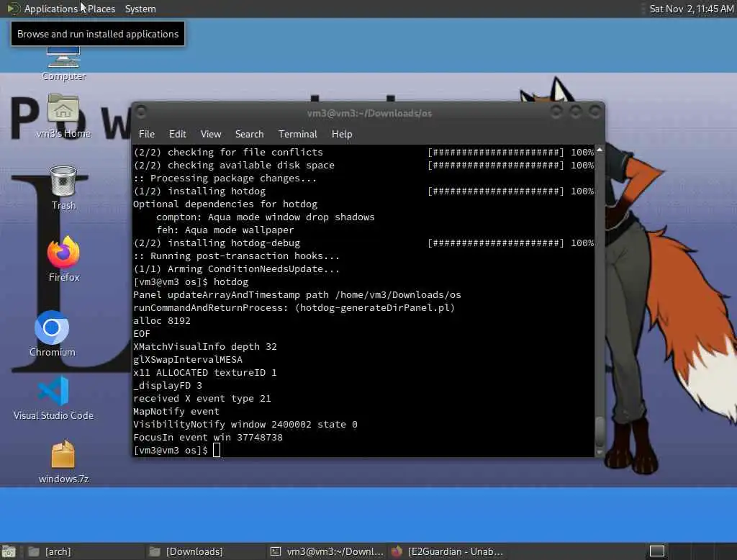Screen dimensions: 737x560
Task: Open the terminal Edit menu
Action: [177, 134]
